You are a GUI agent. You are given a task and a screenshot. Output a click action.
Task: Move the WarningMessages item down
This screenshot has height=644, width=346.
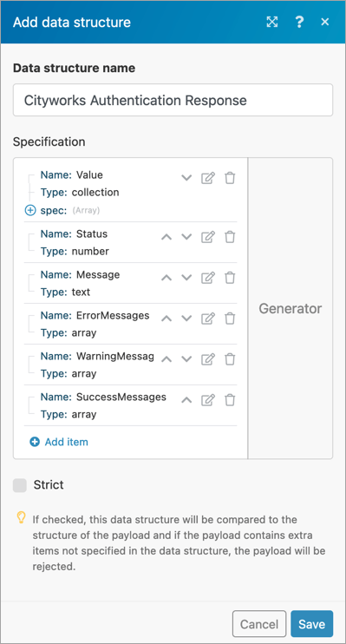click(x=186, y=359)
